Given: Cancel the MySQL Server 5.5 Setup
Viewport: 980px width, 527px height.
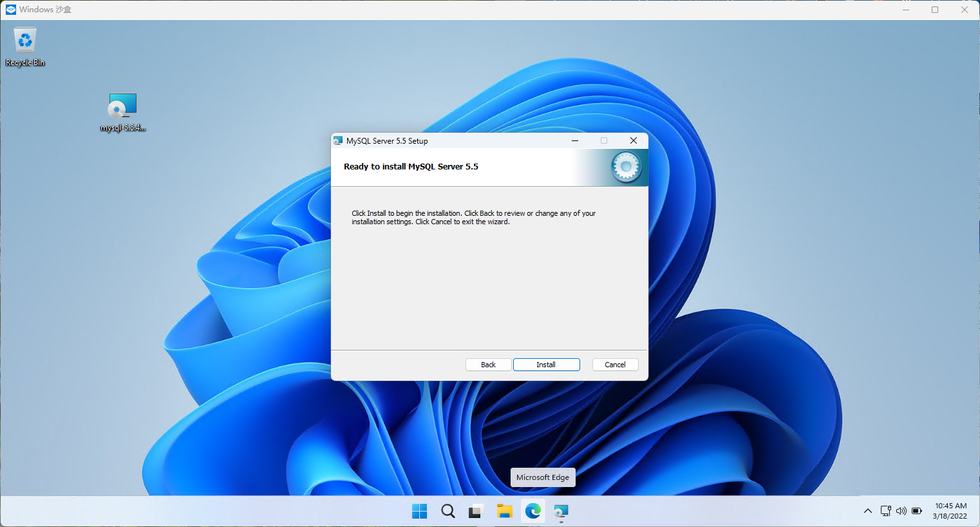Looking at the screenshot, I should pyautogui.click(x=615, y=365).
